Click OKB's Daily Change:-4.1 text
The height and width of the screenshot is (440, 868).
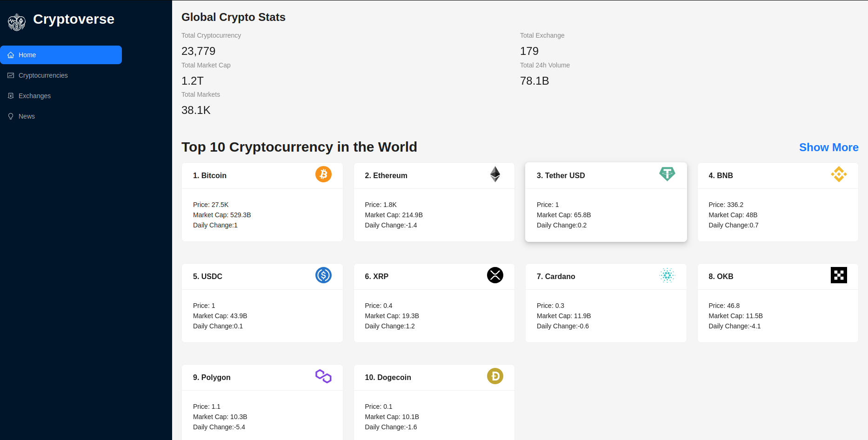point(734,326)
